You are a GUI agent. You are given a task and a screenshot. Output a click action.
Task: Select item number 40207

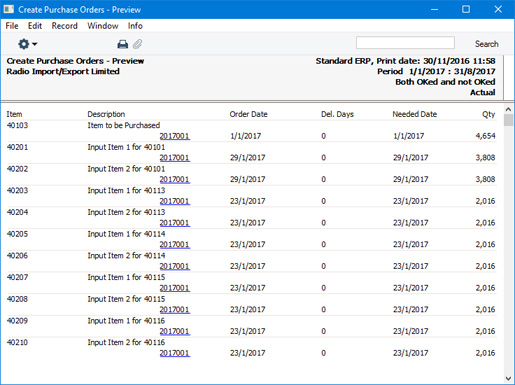pyautogui.click(x=17, y=277)
